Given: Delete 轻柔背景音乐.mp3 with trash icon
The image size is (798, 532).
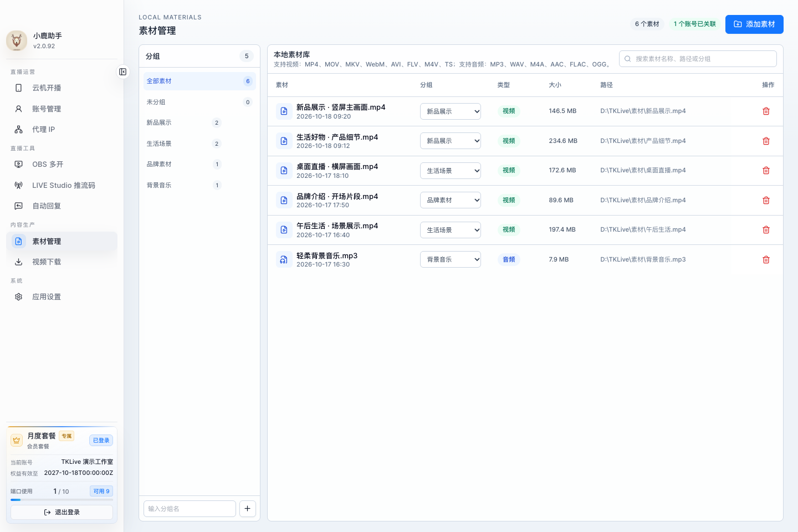Looking at the screenshot, I should [766, 260].
